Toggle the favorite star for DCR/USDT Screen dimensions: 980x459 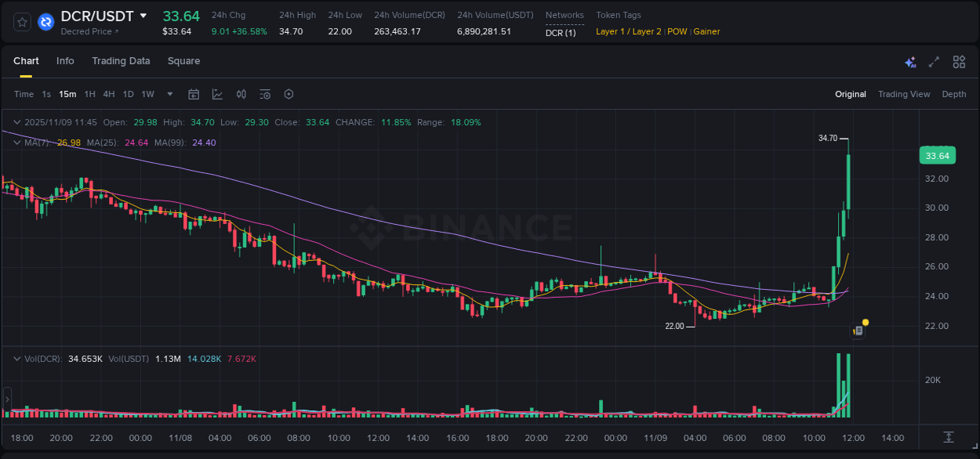(x=21, y=21)
